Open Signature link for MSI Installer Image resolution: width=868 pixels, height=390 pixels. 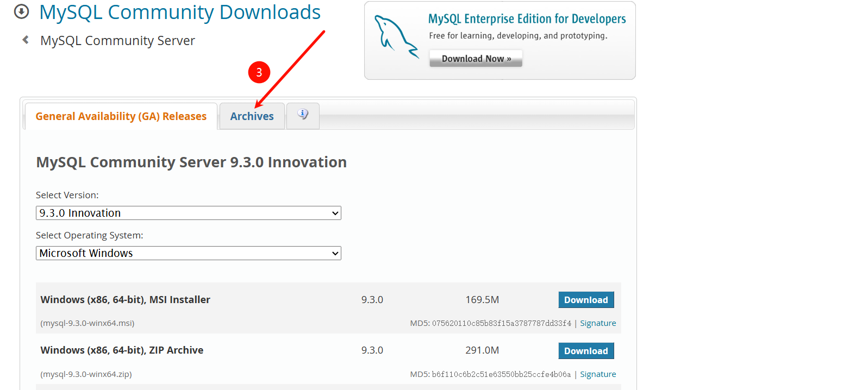598,323
